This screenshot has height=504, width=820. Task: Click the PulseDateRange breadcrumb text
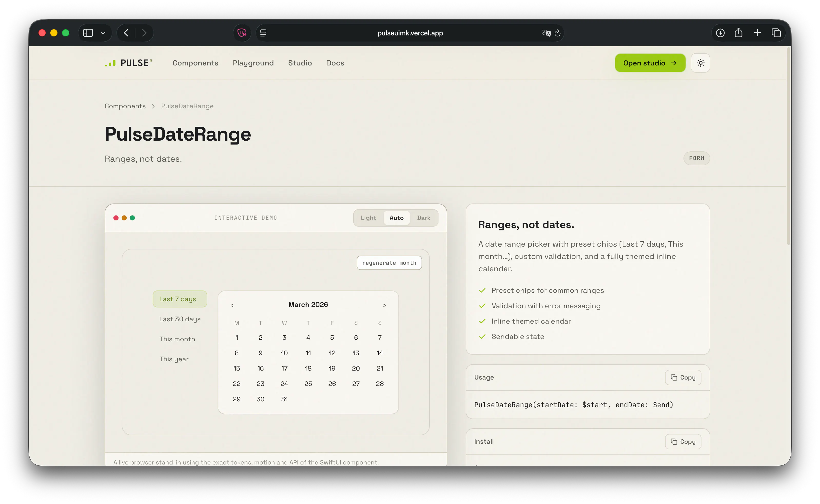(187, 106)
